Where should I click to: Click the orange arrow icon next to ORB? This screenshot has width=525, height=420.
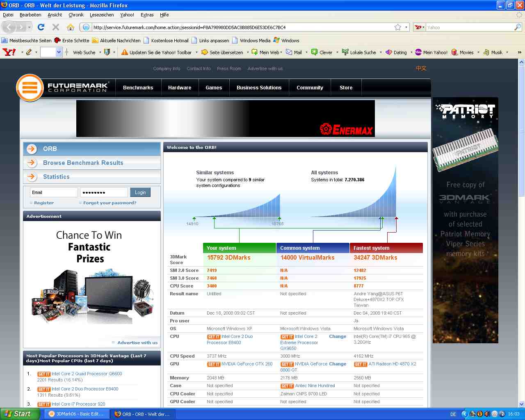click(x=32, y=149)
